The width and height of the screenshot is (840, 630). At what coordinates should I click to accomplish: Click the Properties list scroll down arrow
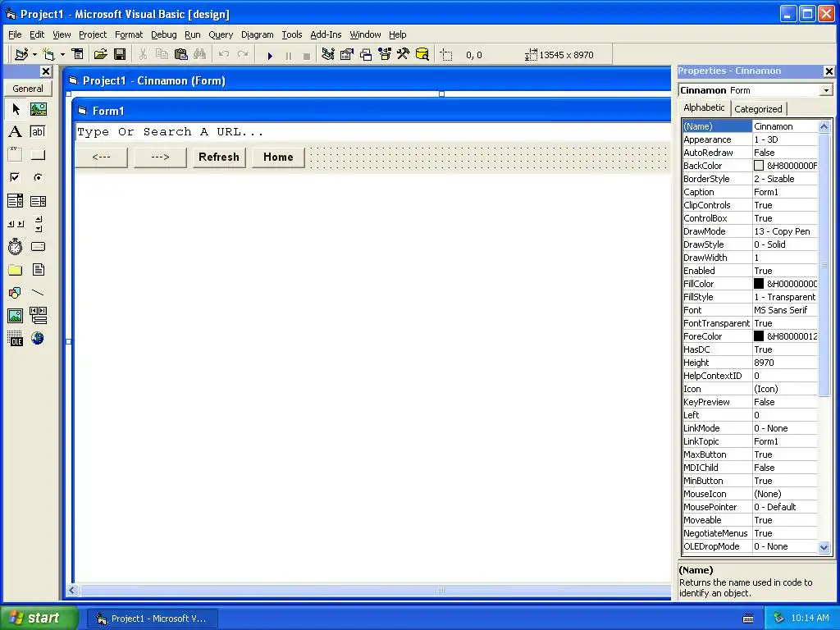click(824, 547)
